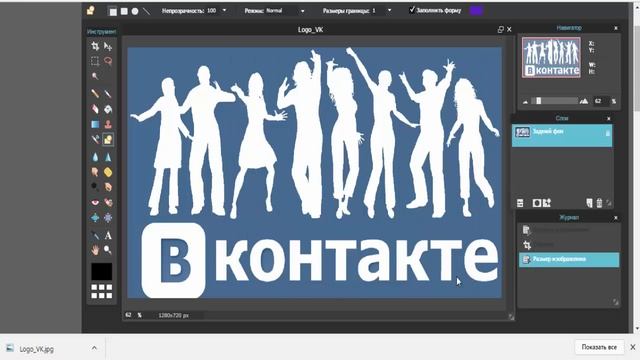This screenshot has width=640, height=360.
Task: Toggle the fill shape checkbox
Action: point(412,10)
